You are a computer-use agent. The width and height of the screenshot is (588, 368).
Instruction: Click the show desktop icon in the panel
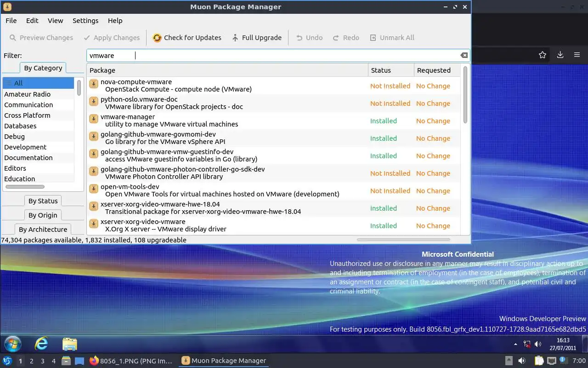[79, 361]
